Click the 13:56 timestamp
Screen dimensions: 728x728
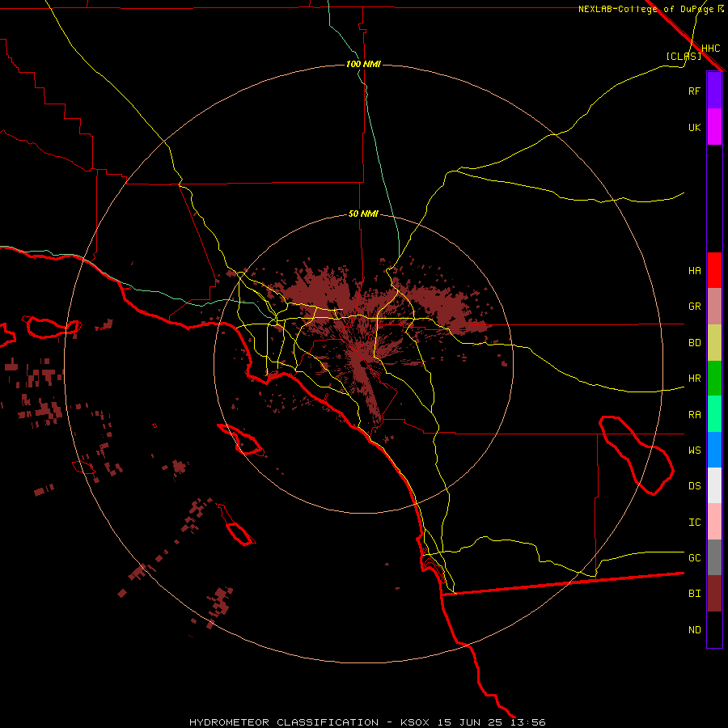[528, 722]
